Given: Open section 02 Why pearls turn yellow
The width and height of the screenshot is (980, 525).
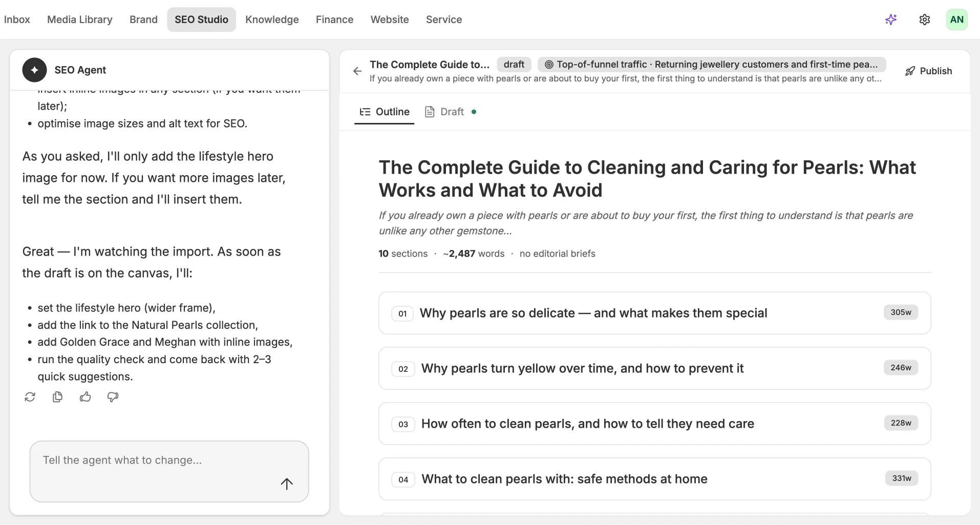Looking at the screenshot, I should [654, 368].
